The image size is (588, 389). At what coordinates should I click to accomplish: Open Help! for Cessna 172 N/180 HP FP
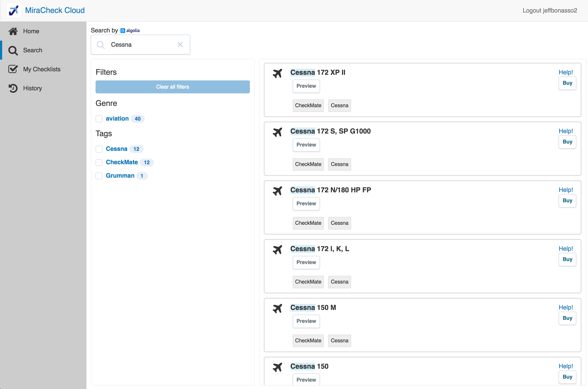tap(566, 190)
